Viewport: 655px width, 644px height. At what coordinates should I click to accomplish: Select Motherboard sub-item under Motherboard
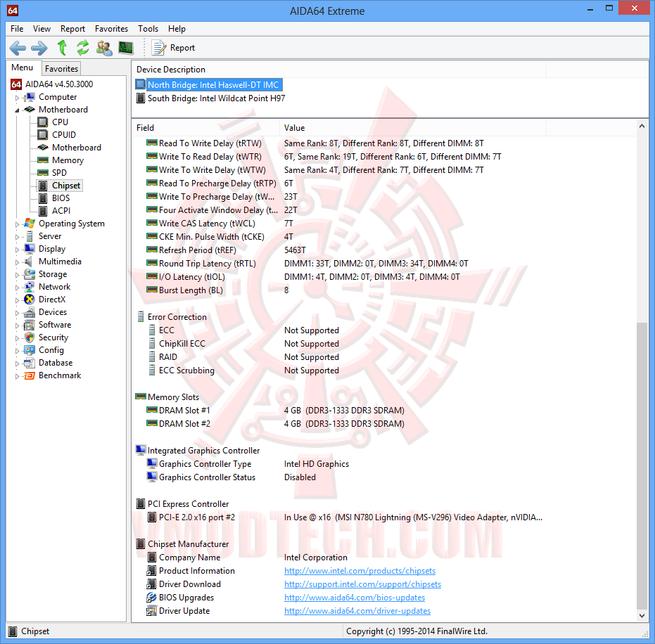[77, 148]
